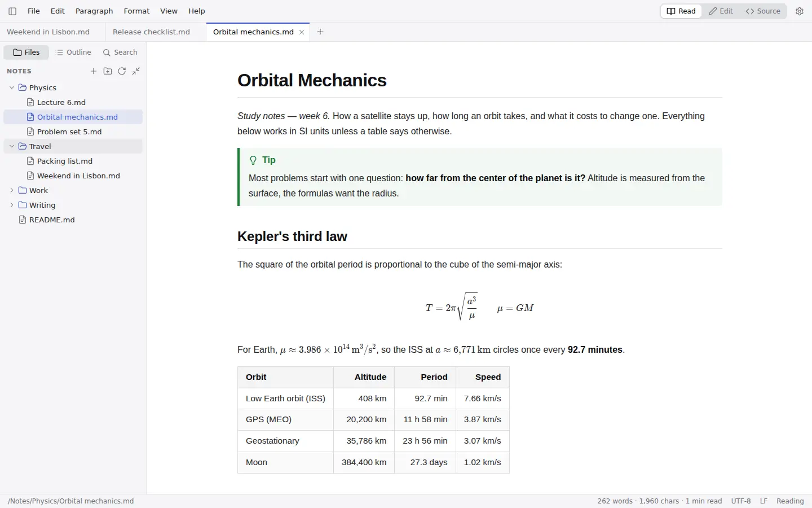Show the Files panel
The width and height of the screenshot is (812, 508).
tap(27, 52)
